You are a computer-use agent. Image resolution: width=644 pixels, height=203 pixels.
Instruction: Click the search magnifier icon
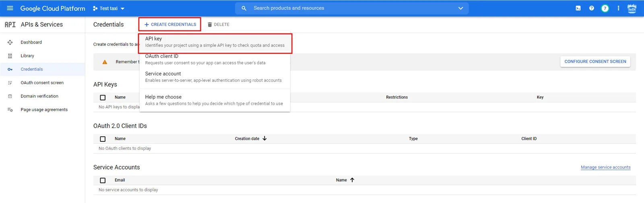point(244,8)
